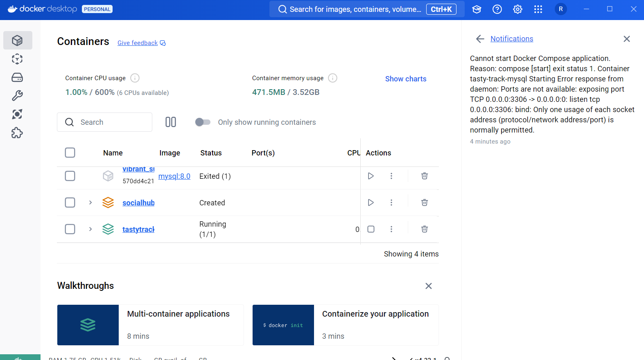
Task: Delete the mysql:8.0 container
Action: [425, 176]
